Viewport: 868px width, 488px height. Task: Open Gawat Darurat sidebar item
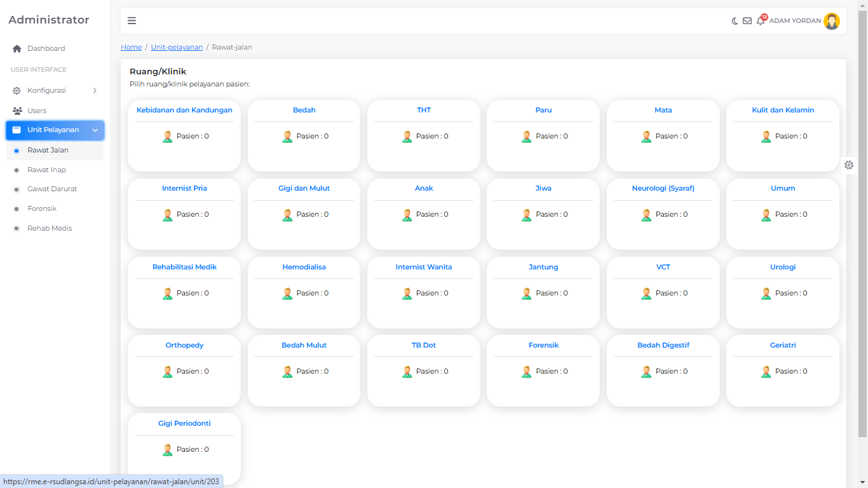(x=52, y=189)
